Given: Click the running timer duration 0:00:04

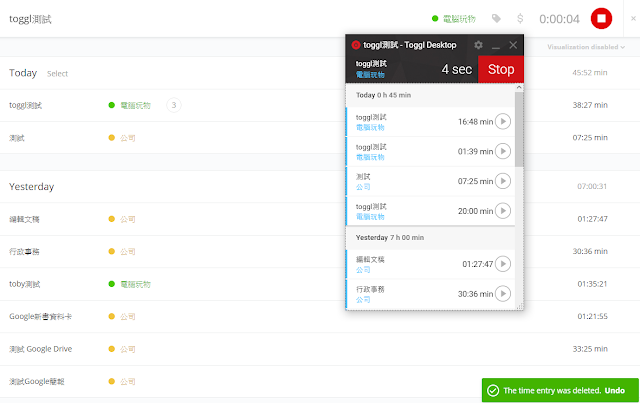Looking at the screenshot, I should (x=559, y=19).
